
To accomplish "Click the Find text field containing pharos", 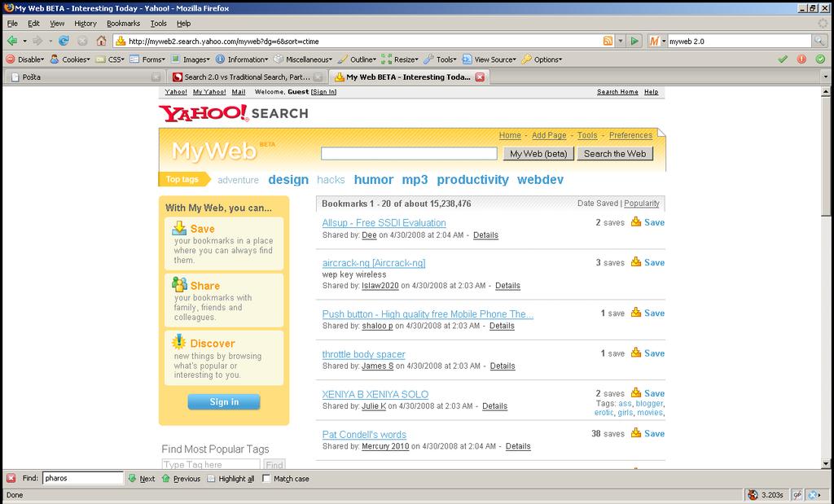I will coord(82,478).
